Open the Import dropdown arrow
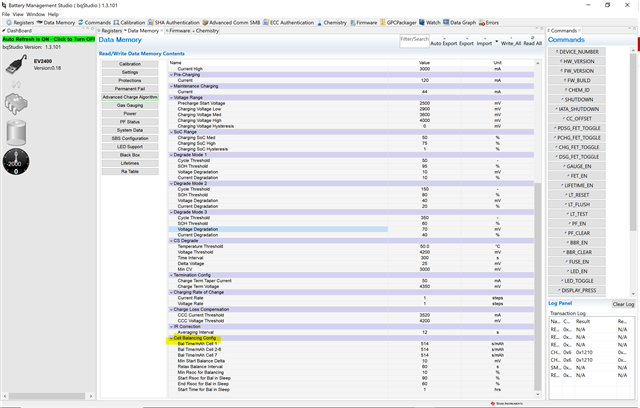Image resolution: width=640 pixels, height=408 pixels. pyautogui.click(x=497, y=42)
